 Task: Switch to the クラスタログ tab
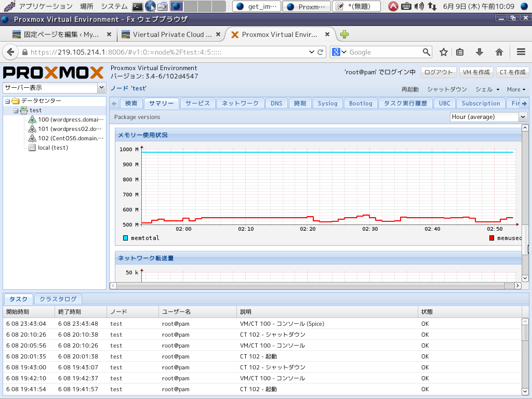point(58,299)
